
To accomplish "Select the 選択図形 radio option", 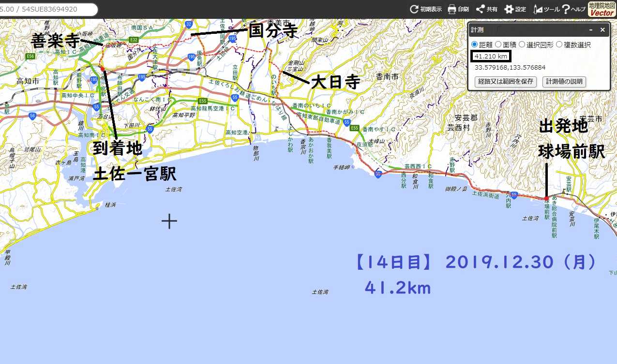I will (x=522, y=44).
